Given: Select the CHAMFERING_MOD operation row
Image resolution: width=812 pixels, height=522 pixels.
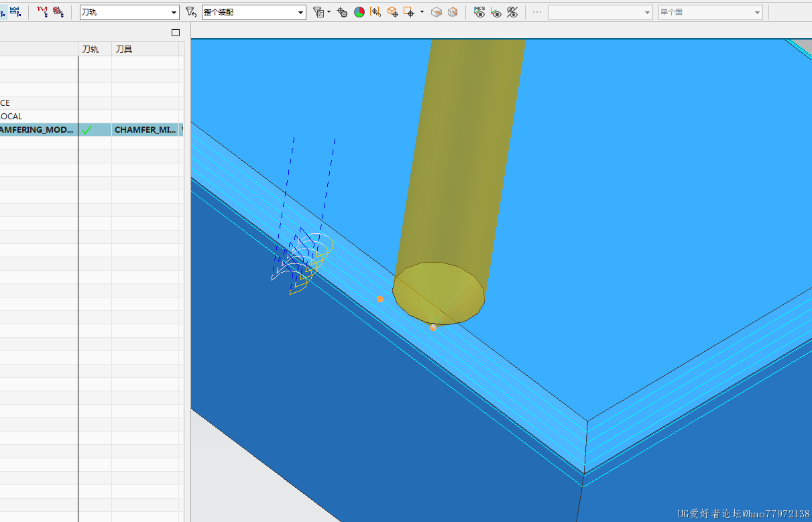Looking at the screenshot, I should click(x=91, y=129).
